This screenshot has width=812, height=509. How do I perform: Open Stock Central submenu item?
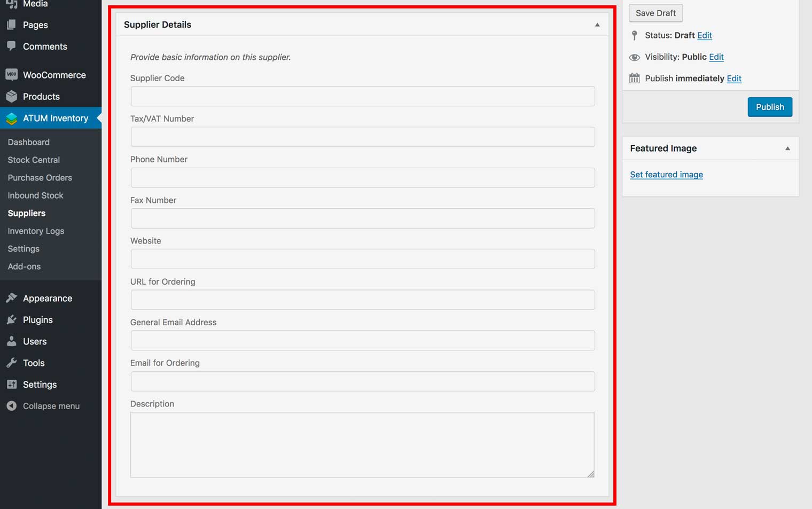coord(34,160)
